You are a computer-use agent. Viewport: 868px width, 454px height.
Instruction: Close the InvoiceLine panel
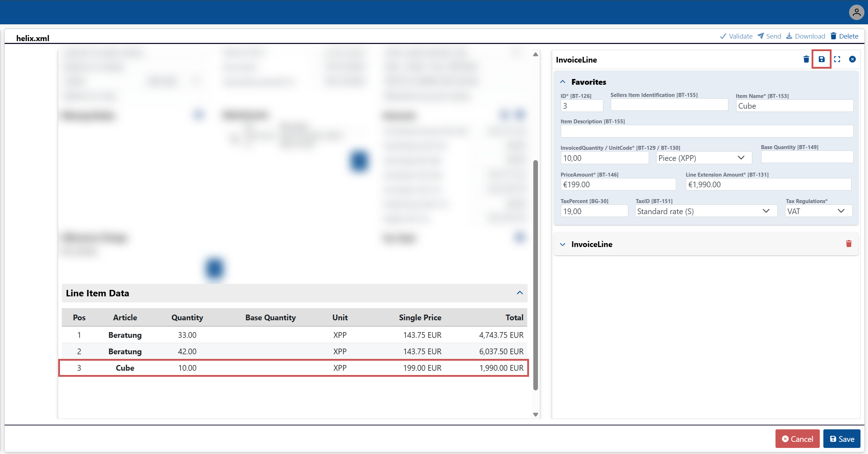(x=852, y=59)
